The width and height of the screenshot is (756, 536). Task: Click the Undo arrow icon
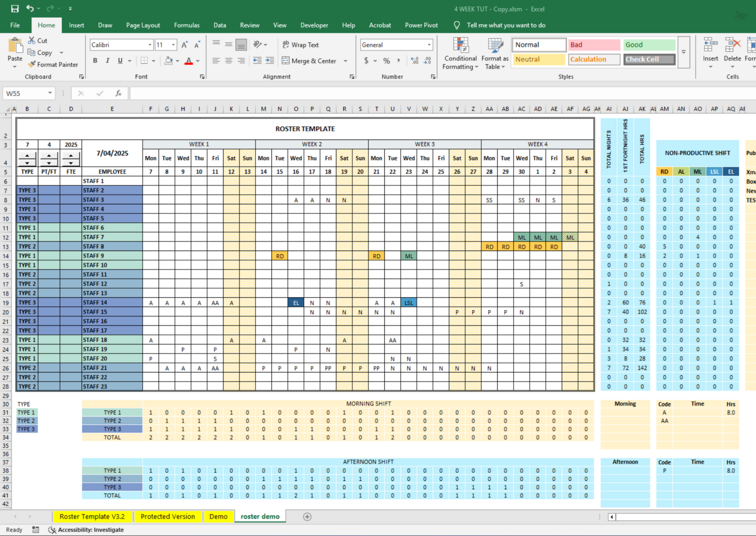pos(30,9)
